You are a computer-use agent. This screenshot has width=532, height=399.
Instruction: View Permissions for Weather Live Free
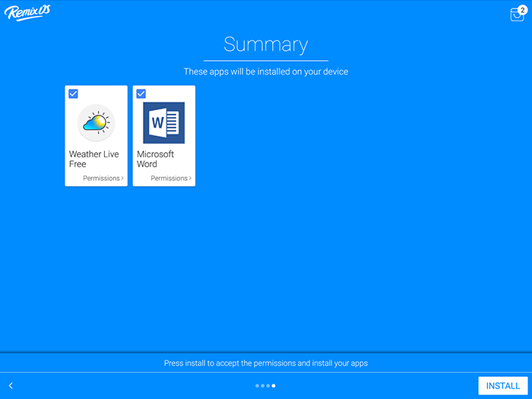point(103,178)
